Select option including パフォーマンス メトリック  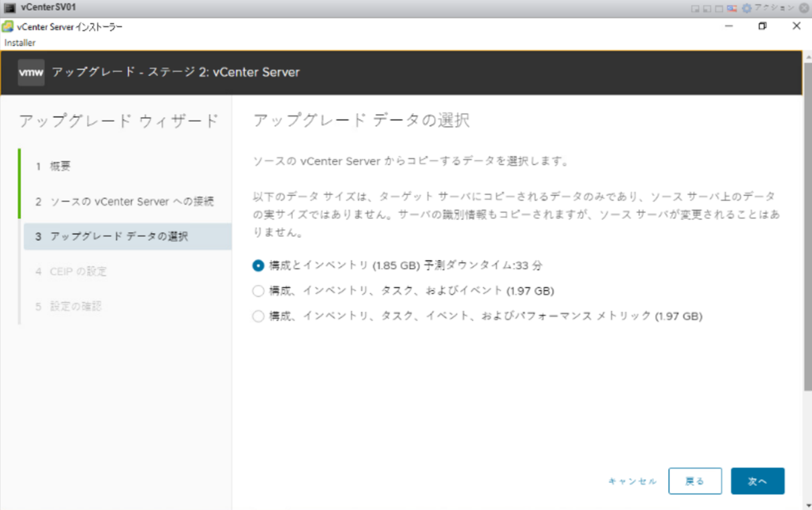258,316
